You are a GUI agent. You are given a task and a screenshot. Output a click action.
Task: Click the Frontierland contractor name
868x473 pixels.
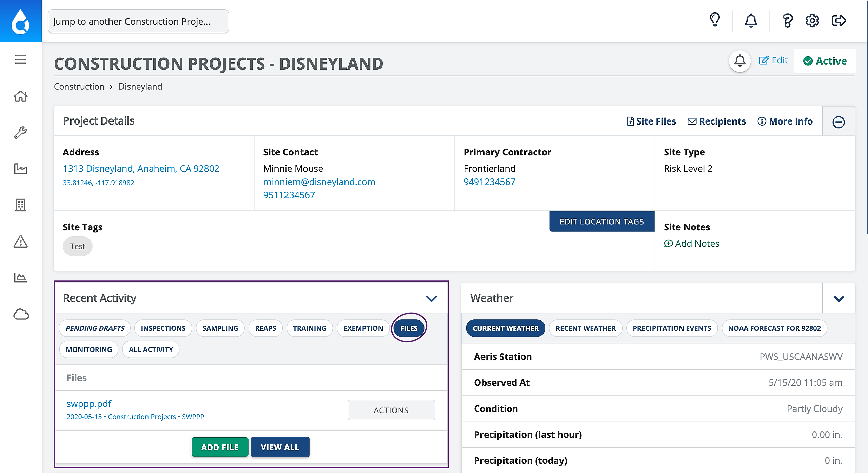490,168
